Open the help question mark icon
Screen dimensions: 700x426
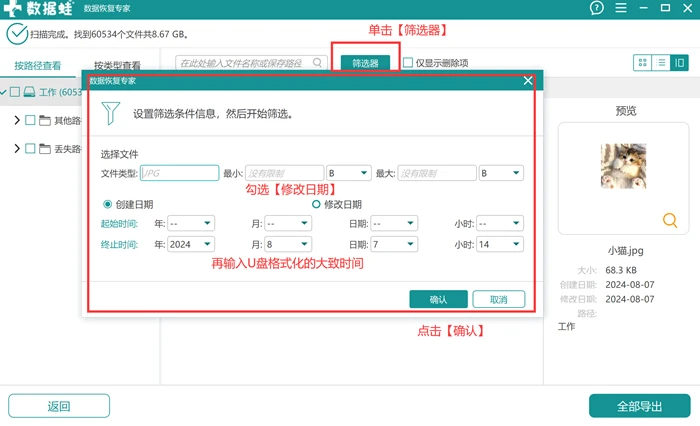[x=596, y=8]
